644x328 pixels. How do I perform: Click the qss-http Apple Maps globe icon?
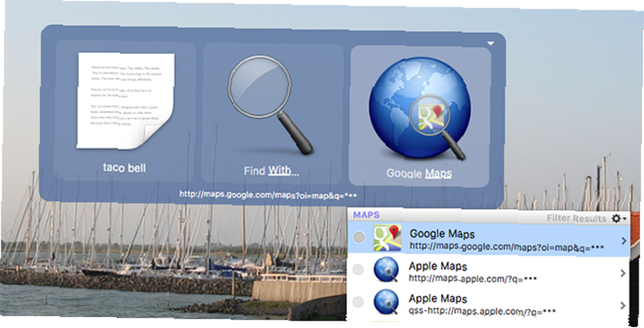coord(386,302)
